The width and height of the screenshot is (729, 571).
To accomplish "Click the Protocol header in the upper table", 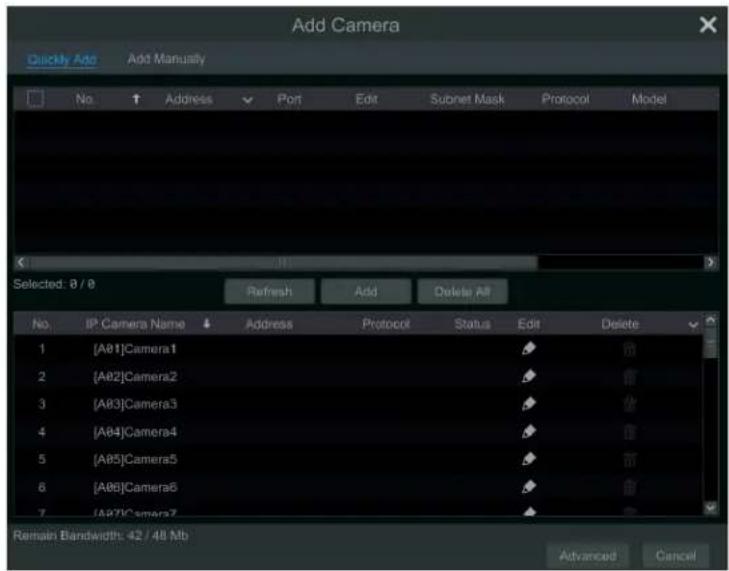I will [565, 99].
